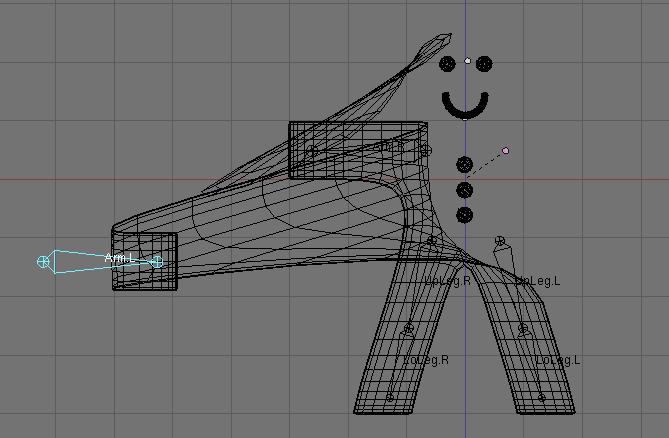Click the pink lamp object dot

click(x=506, y=151)
